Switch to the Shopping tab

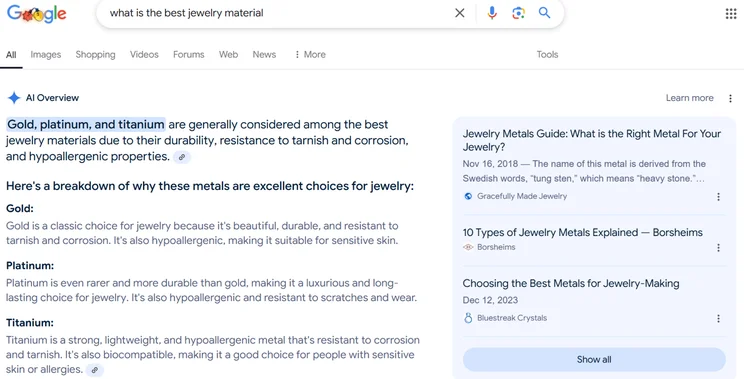pyautogui.click(x=95, y=55)
